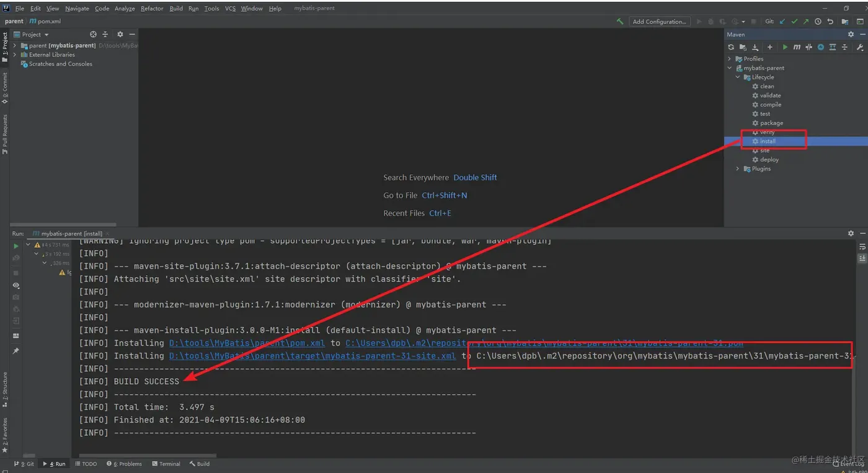Image resolution: width=868 pixels, height=473 pixels.
Task: Click Show Dependencies icon in Maven
Action: (833, 47)
